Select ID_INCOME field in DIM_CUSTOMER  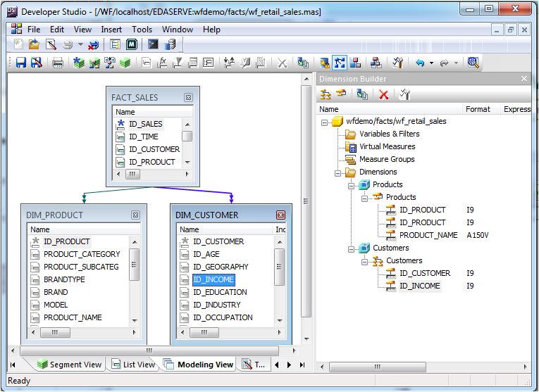(x=213, y=279)
